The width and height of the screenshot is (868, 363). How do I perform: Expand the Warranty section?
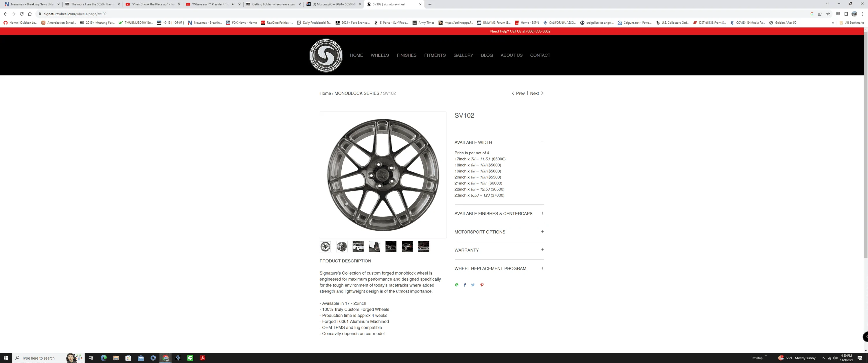coord(542,250)
